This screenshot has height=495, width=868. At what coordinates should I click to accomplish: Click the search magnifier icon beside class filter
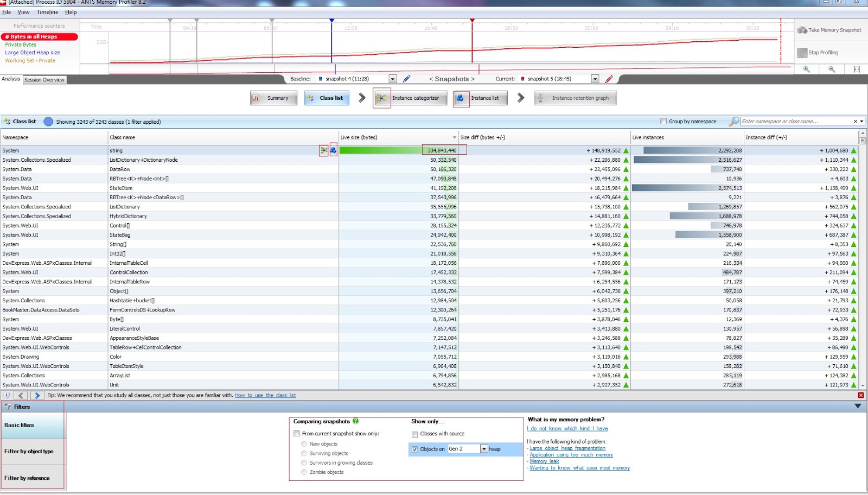pyautogui.click(x=733, y=122)
